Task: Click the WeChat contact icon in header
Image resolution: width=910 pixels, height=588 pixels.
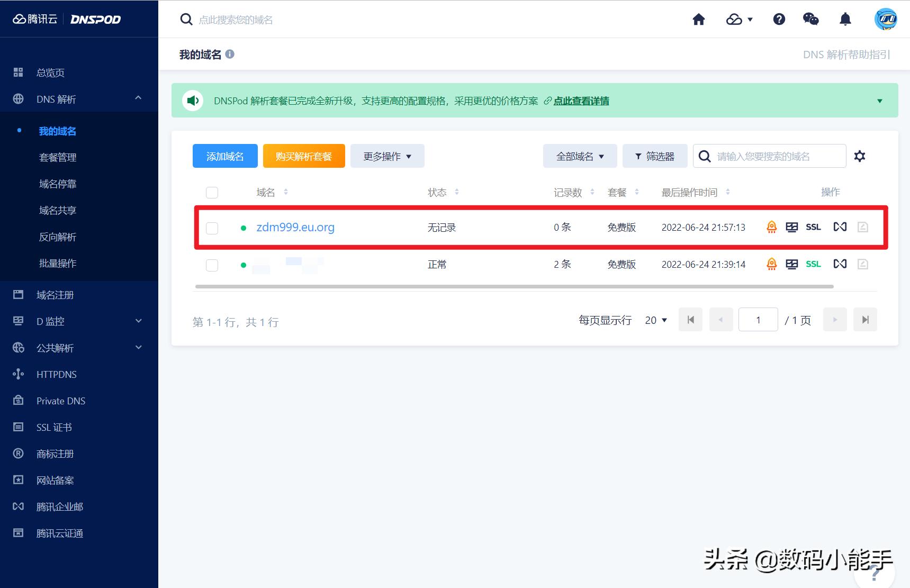Action: click(x=811, y=19)
